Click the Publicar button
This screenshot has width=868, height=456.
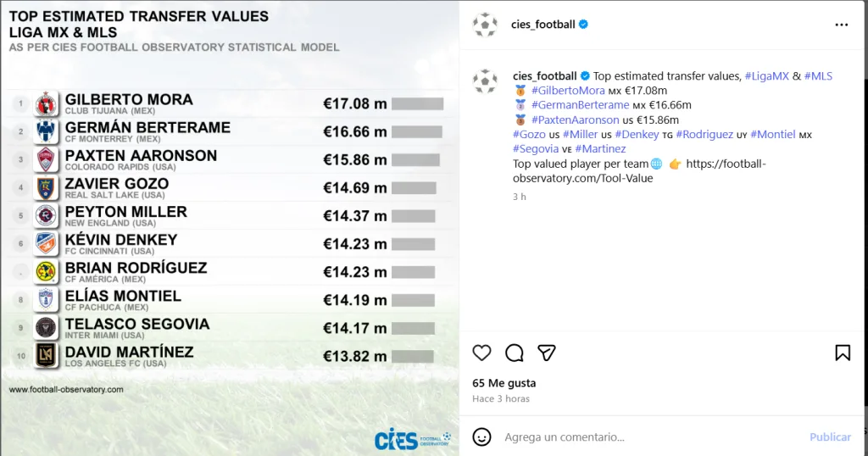coord(830,437)
